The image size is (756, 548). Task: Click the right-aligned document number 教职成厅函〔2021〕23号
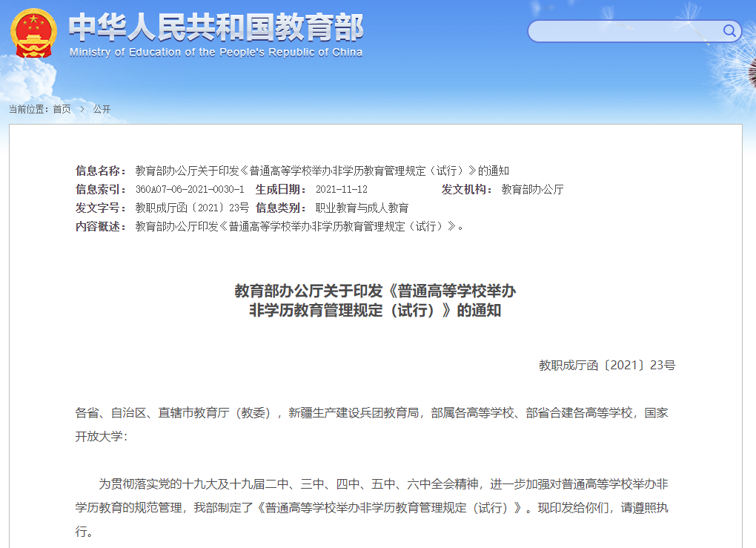pyautogui.click(x=606, y=365)
